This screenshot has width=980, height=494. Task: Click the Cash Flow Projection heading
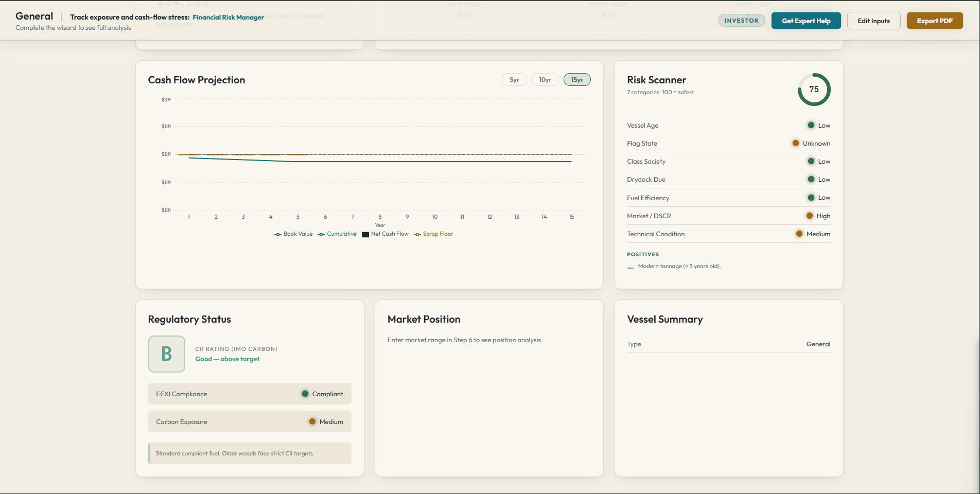pos(197,80)
